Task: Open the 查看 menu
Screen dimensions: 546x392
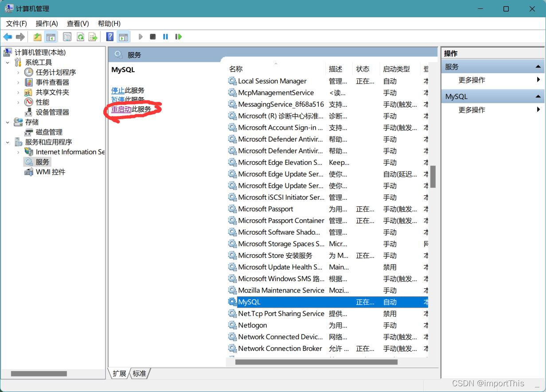Action: tap(78, 23)
